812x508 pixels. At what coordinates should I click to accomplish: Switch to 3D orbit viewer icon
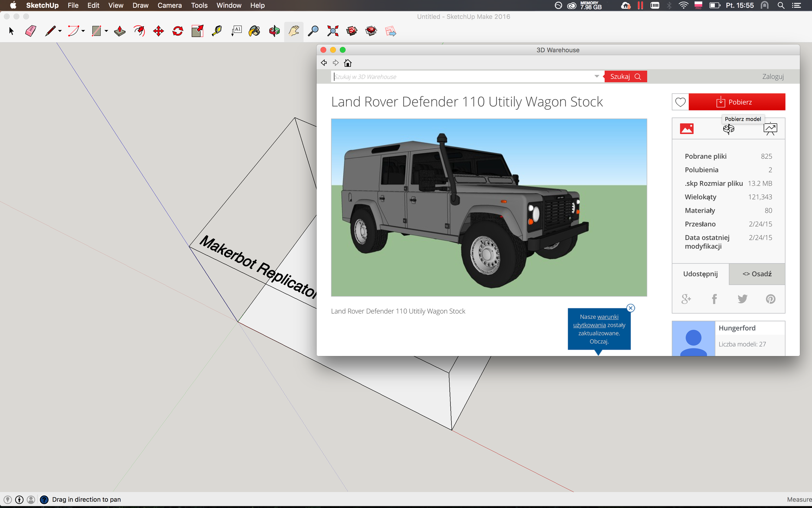click(x=728, y=129)
